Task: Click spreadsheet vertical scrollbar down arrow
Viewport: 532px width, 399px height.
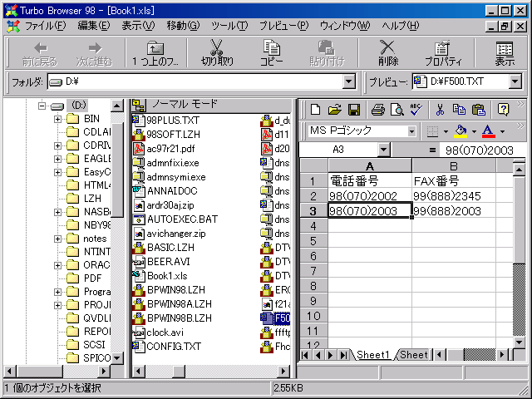Action: coord(519,342)
